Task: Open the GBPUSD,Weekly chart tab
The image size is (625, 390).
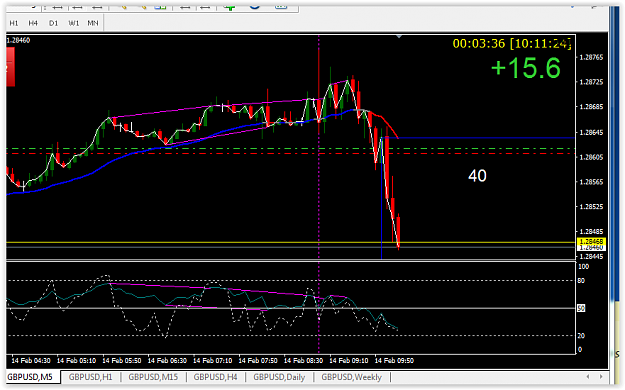Action: pos(352,377)
